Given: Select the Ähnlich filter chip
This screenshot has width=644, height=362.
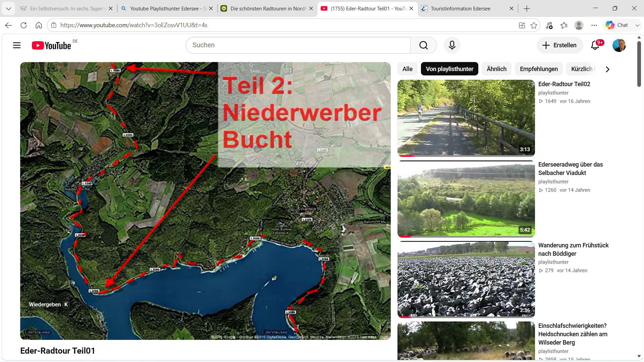Looking at the screenshot, I should coord(496,69).
